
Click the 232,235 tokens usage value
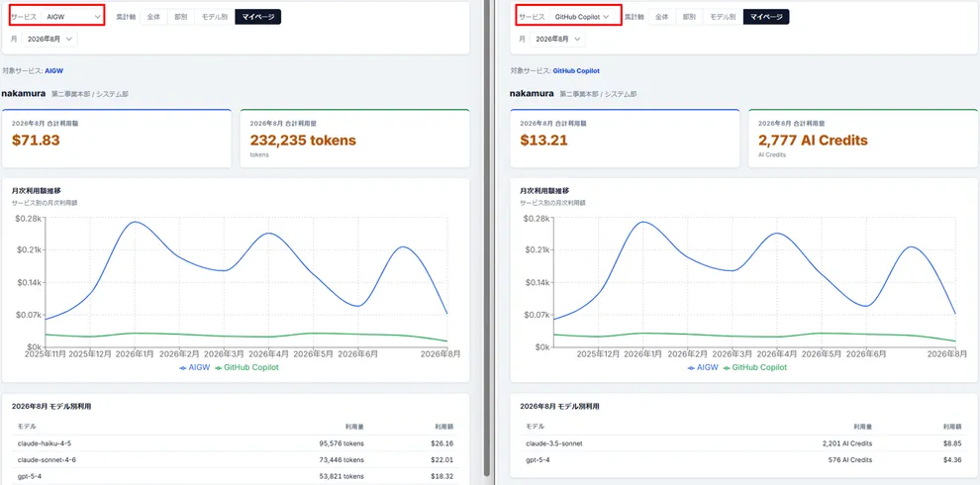click(x=303, y=140)
